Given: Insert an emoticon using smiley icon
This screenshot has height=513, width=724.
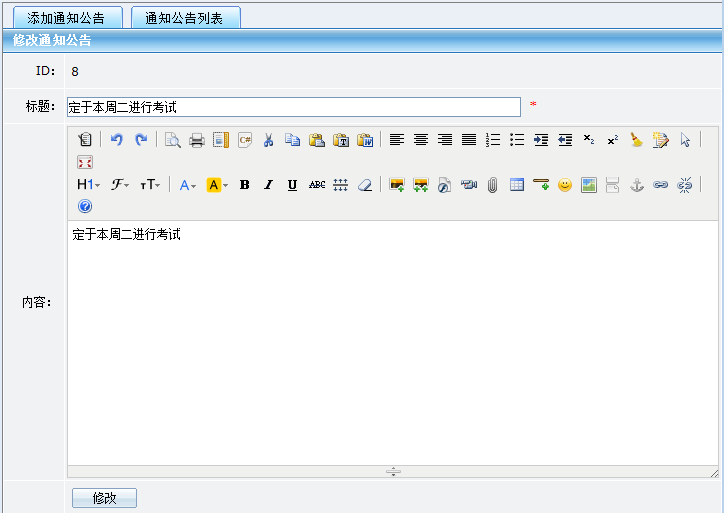Looking at the screenshot, I should pyautogui.click(x=565, y=185).
